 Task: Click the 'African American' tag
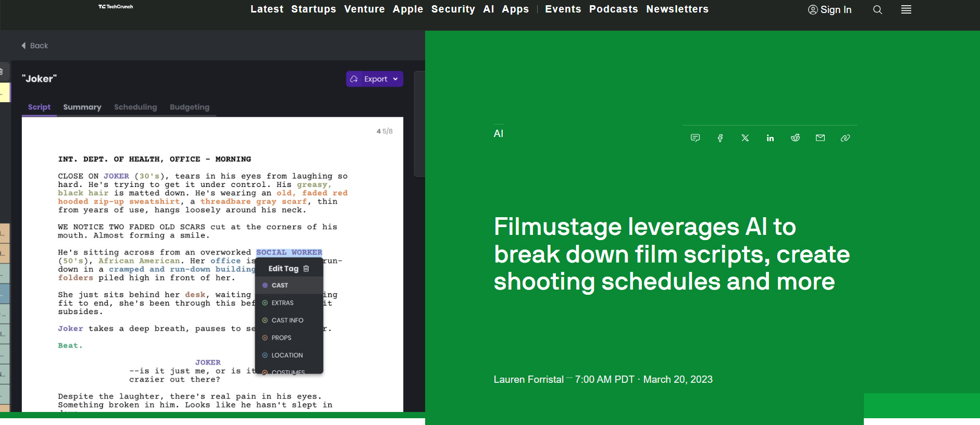(x=139, y=261)
